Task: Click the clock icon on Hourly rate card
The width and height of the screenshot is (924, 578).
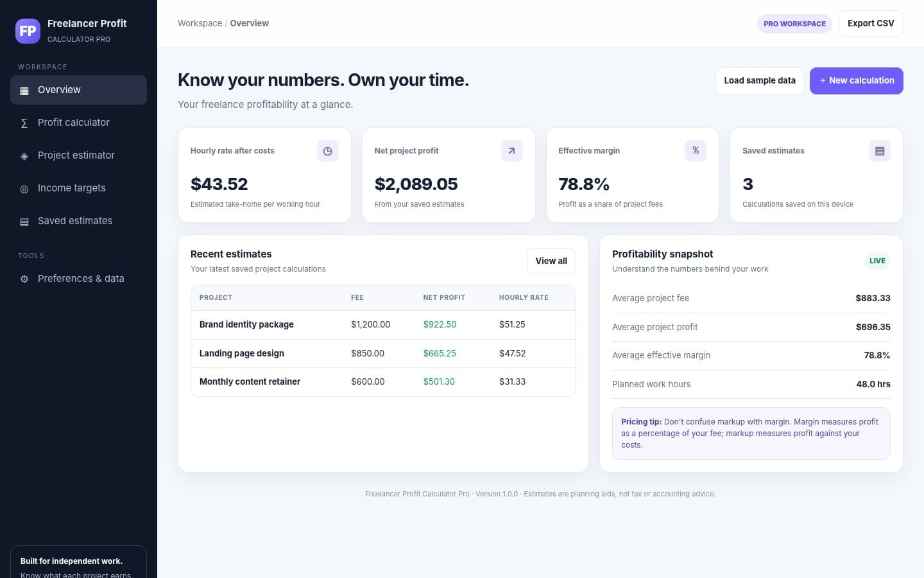Action: point(328,151)
